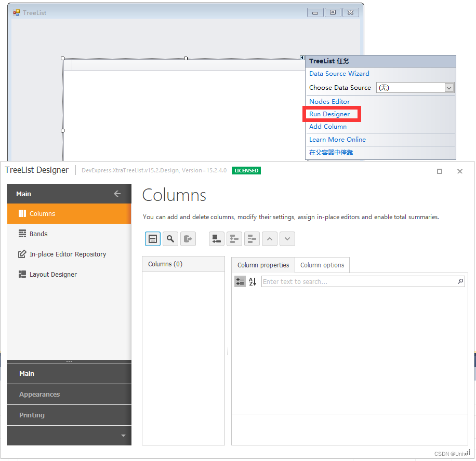Click the column list view toolbar icon
Viewport: 476px width, 461px height.
click(153, 239)
